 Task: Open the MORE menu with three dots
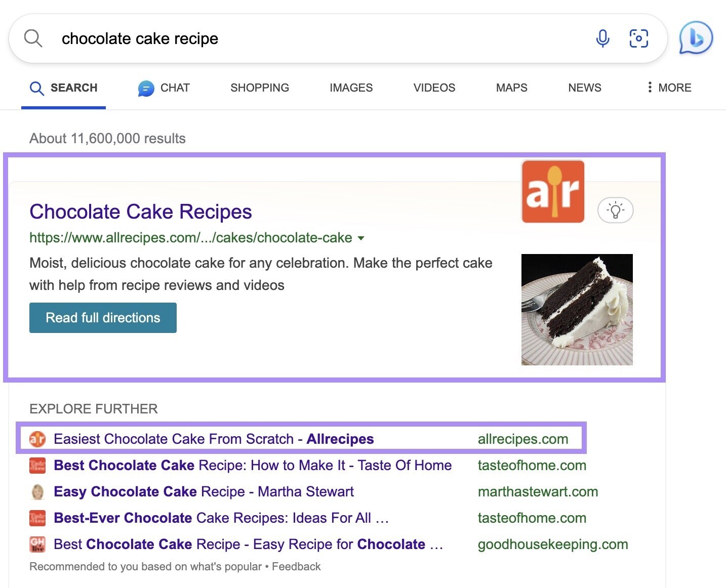pyautogui.click(x=650, y=87)
